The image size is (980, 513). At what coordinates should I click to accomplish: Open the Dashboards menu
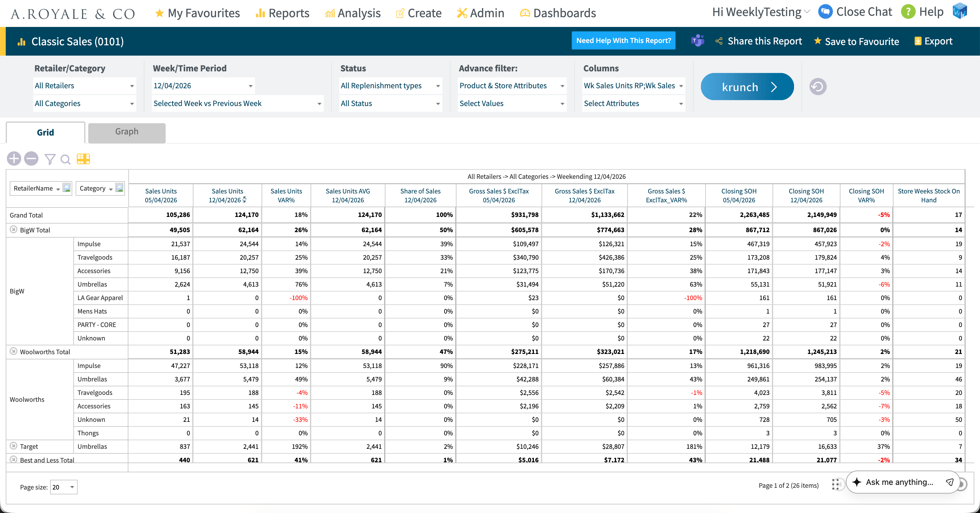point(558,13)
